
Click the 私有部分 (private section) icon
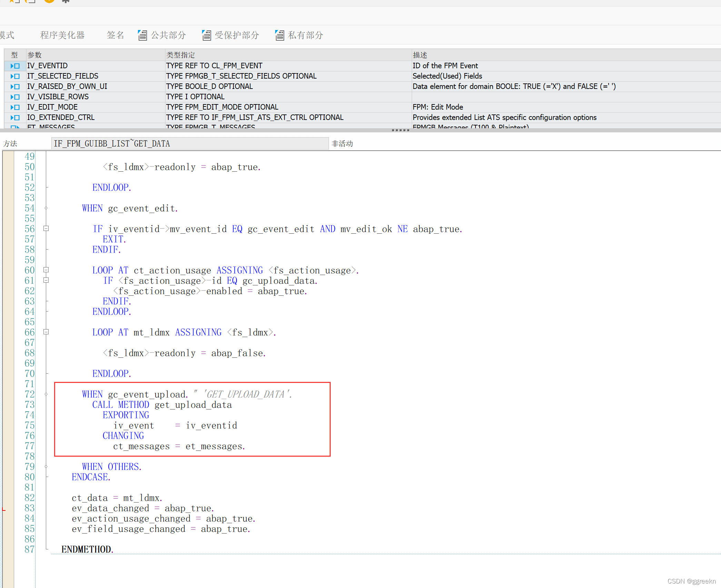tap(279, 35)
